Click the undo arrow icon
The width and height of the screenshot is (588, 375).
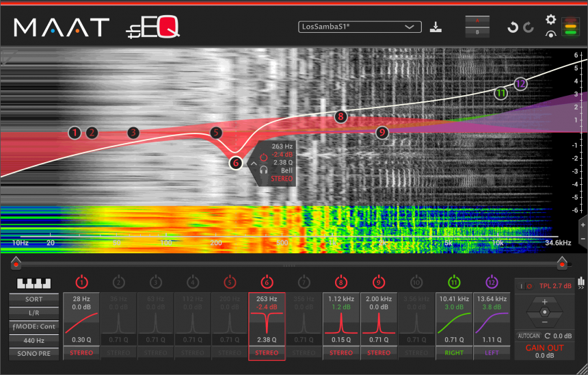coord(512,27)
